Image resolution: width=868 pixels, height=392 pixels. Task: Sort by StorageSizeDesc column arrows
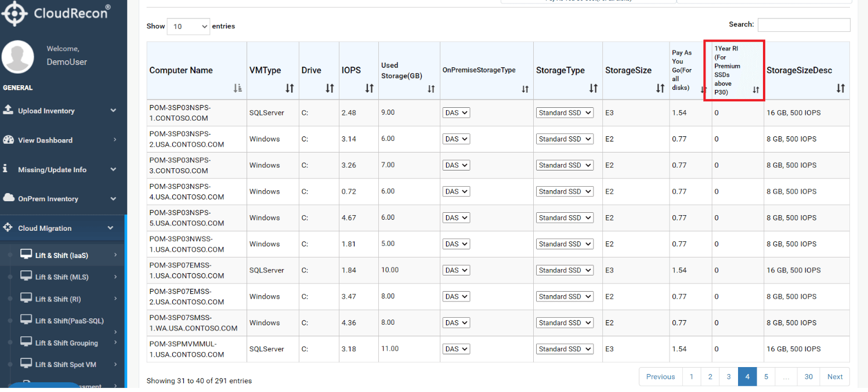(x=841, y=88)
